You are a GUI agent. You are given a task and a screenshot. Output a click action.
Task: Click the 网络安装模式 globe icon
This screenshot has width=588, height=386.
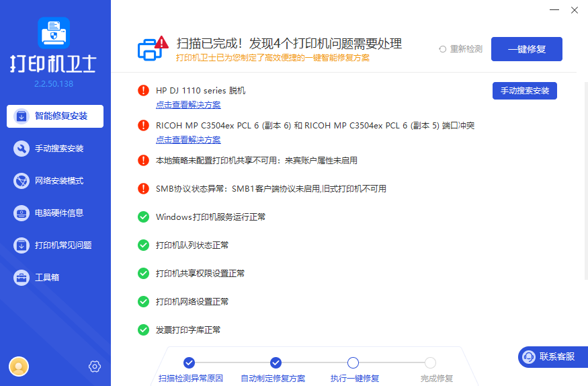pos(22,181)
